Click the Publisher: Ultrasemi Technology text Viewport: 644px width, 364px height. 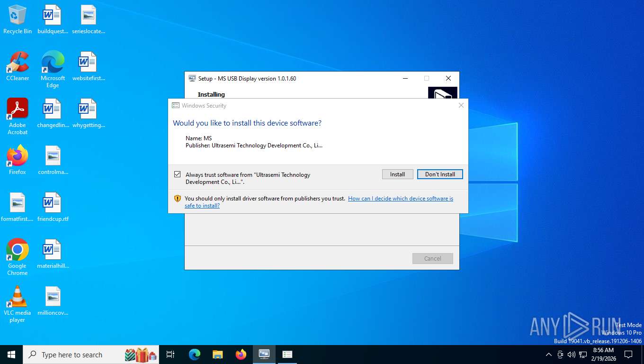point(254,146)
